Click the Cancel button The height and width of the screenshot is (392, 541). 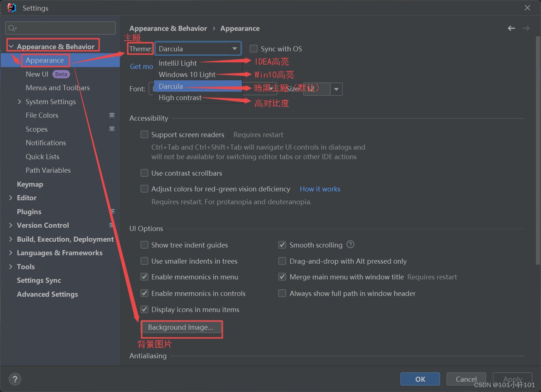coord(466,379)
